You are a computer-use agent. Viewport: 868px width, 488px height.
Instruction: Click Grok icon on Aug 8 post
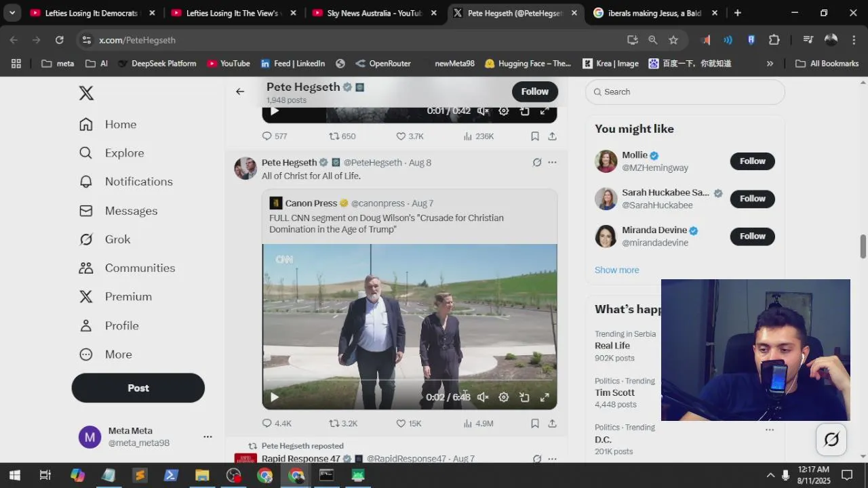(537, 162)
